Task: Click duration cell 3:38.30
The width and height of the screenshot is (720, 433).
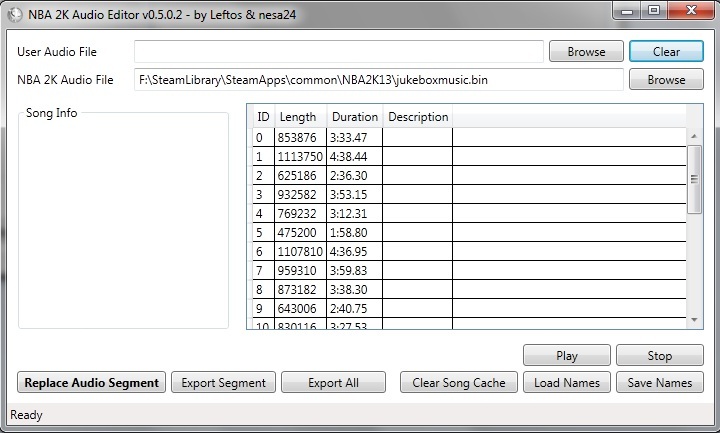Action: 354,289
